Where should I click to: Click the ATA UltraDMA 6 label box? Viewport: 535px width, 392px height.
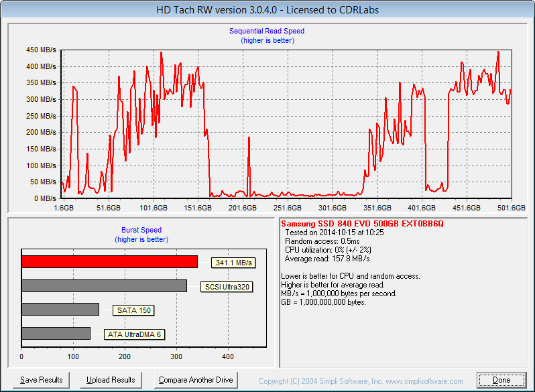(x=135, y=334)
